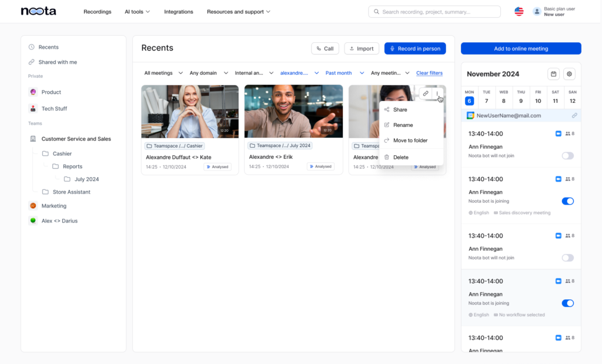Disable Noota bot for the Sales discovery meeting
This screenshot has width=602, height=364.
click(567, 201)
